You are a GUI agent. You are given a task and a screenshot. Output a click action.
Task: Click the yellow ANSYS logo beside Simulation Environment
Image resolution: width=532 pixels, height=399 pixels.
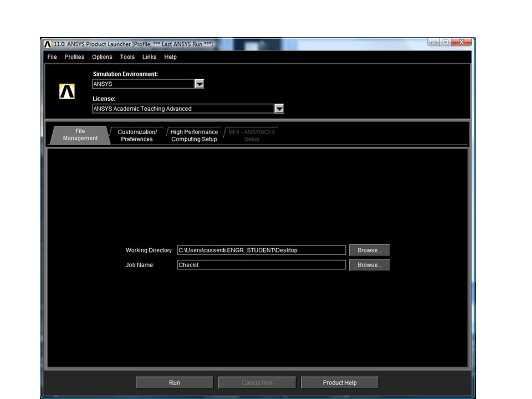click(x=67, y=91)
